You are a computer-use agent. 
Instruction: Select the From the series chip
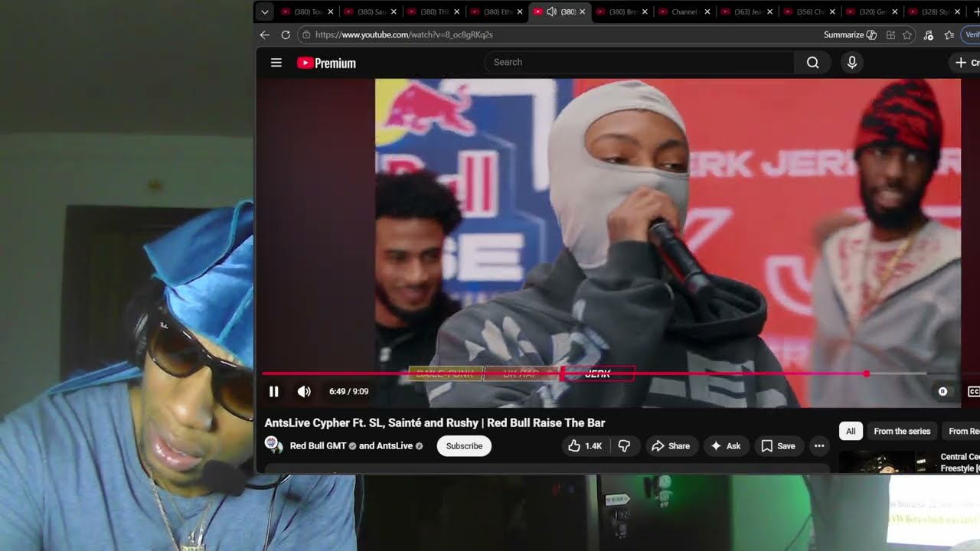[902, 432]
